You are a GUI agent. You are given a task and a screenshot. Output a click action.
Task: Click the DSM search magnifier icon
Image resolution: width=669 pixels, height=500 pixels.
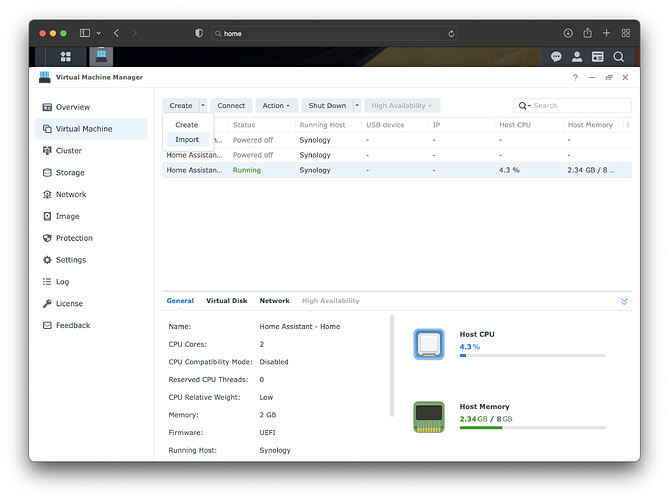tap(618, 56)
